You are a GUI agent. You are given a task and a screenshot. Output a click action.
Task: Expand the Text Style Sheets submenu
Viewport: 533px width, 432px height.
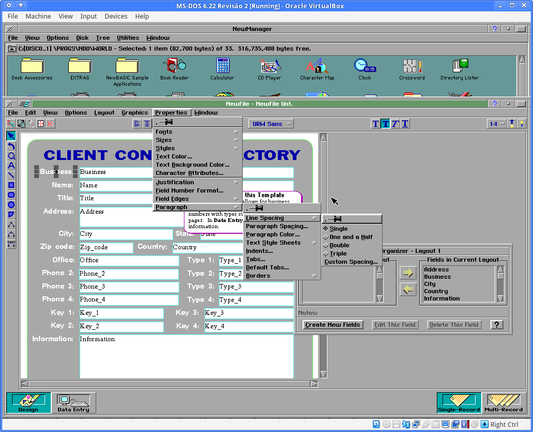282,243
